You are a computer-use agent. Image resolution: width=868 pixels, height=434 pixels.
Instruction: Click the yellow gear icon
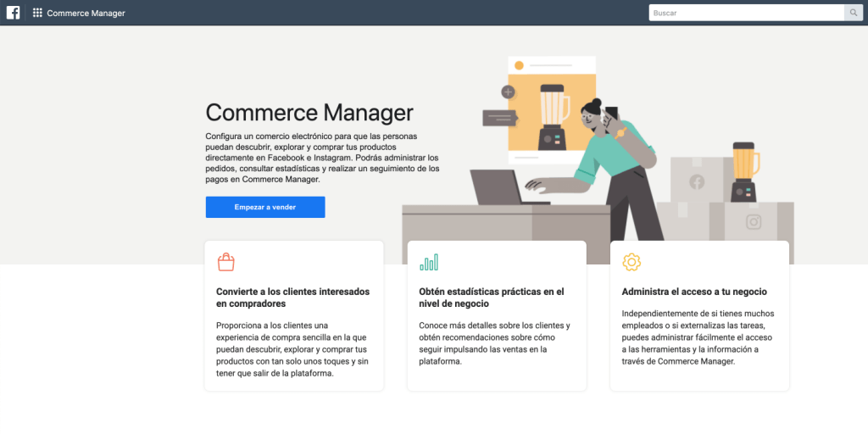pos(632,262)
